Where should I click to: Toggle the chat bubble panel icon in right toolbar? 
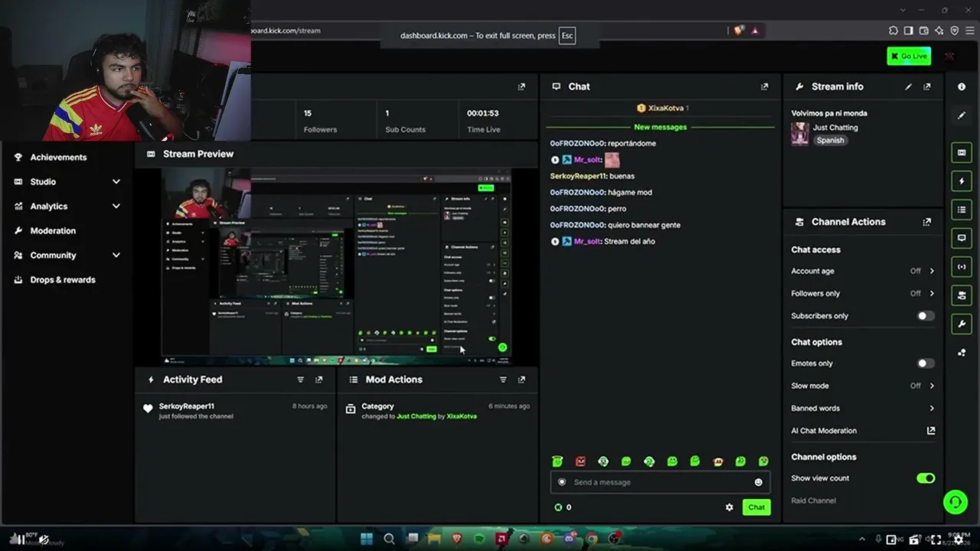pyautogui.click(x=962, y=238)
